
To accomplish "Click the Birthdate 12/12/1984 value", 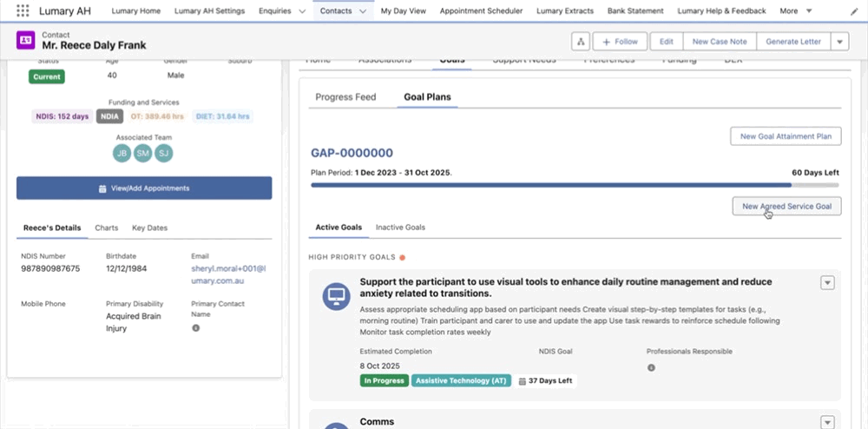I will pyautogui.click(x=126, y=269).
